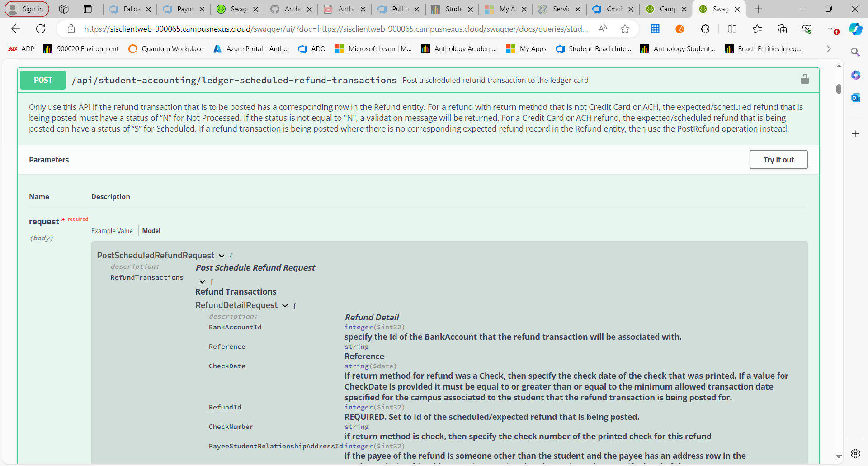Click the browser back arrow

pyautogui.click(x=16, y=29)
